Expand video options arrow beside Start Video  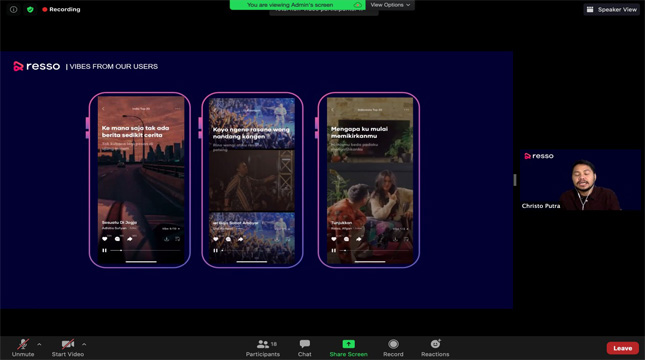(84, 344)
